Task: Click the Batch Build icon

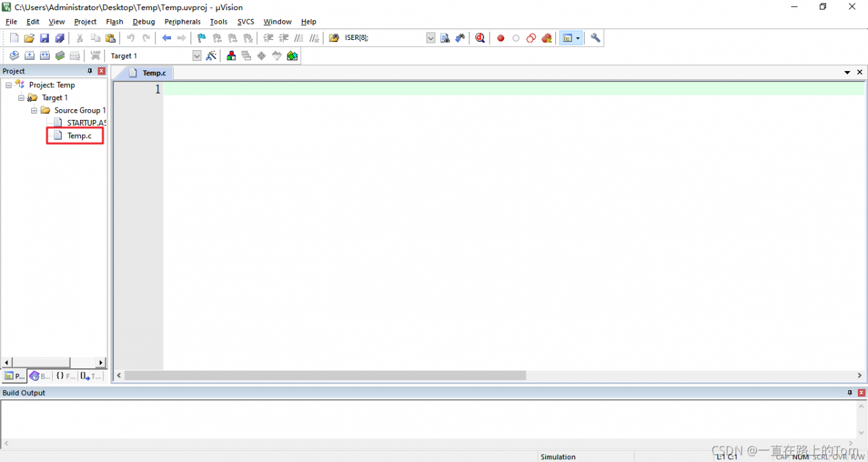Action: tap(60, 56)
